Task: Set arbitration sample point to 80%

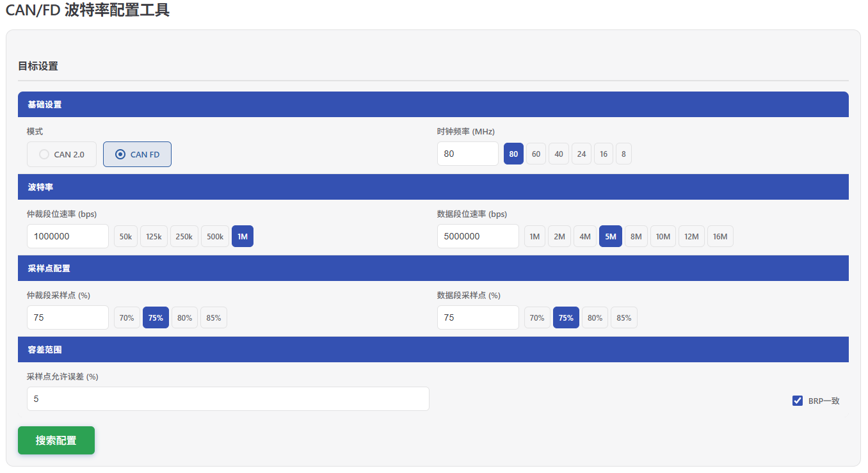Action: (184, 317)
